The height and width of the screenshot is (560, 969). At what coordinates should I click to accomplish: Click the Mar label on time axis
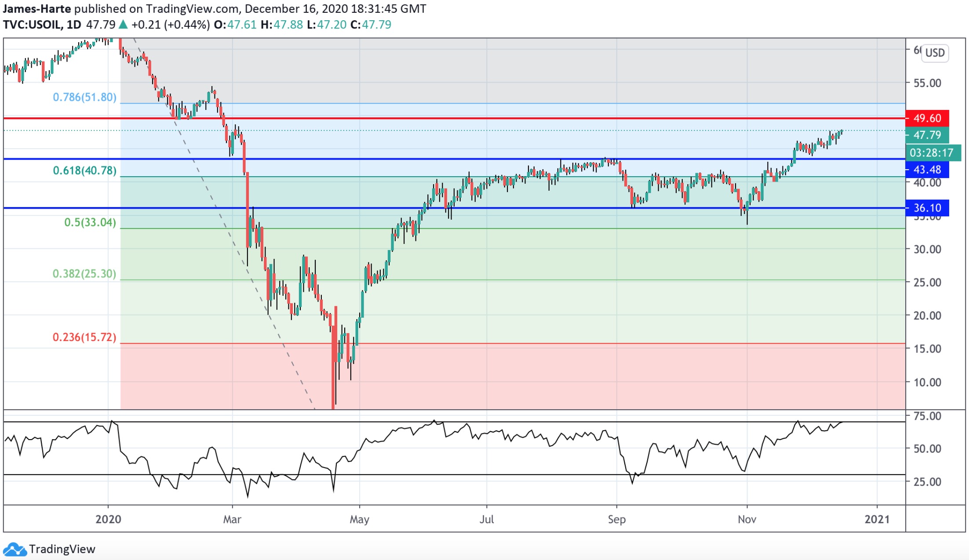[232, 520]
